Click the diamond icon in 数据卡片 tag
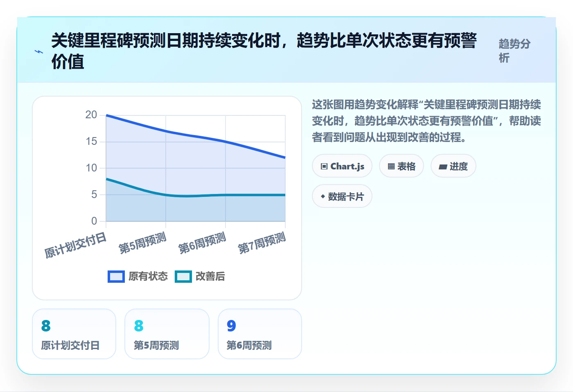 (323, 196)
